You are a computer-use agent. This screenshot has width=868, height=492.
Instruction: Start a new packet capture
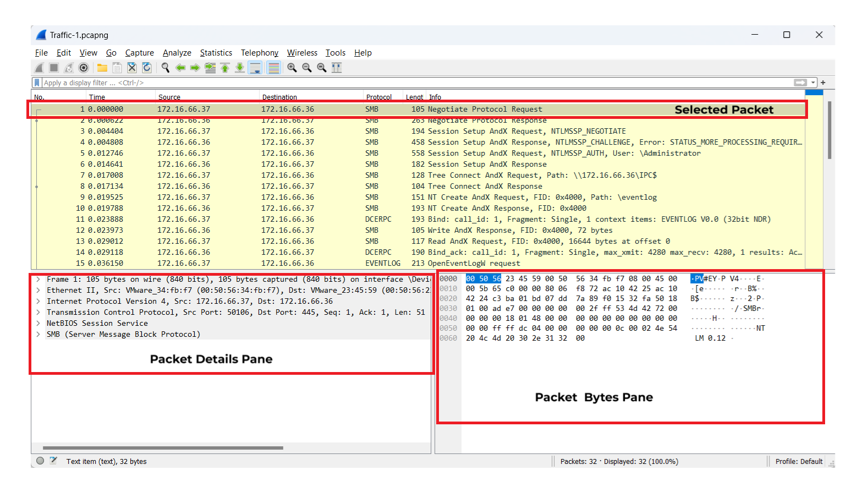tap(39, 68)
